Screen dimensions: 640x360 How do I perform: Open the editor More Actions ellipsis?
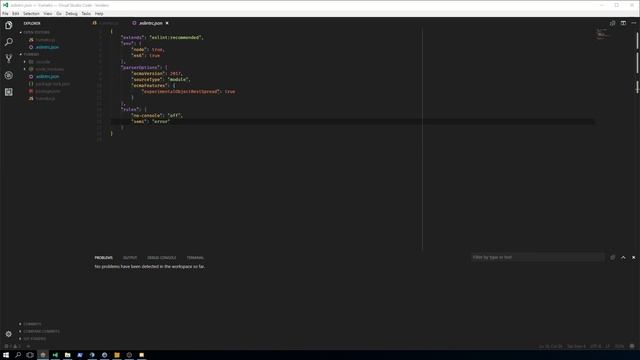[633, 23]
